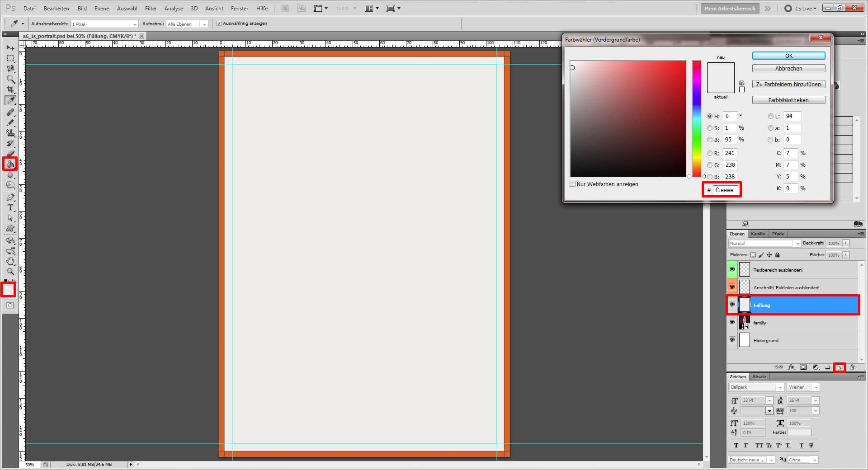Select the Paint Bucket tool
The width and height of the screenshot is (868, 470).
point(10,164)
